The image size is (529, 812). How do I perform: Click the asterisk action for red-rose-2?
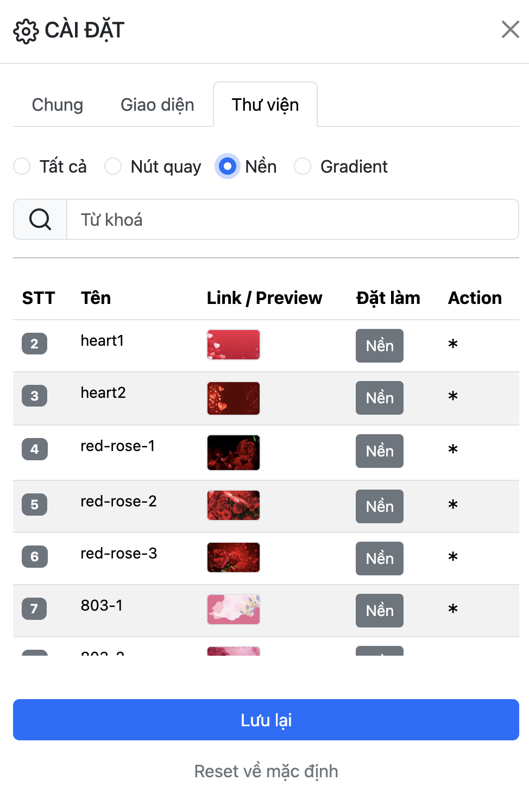pyautogui.click(x=453, y=505)
